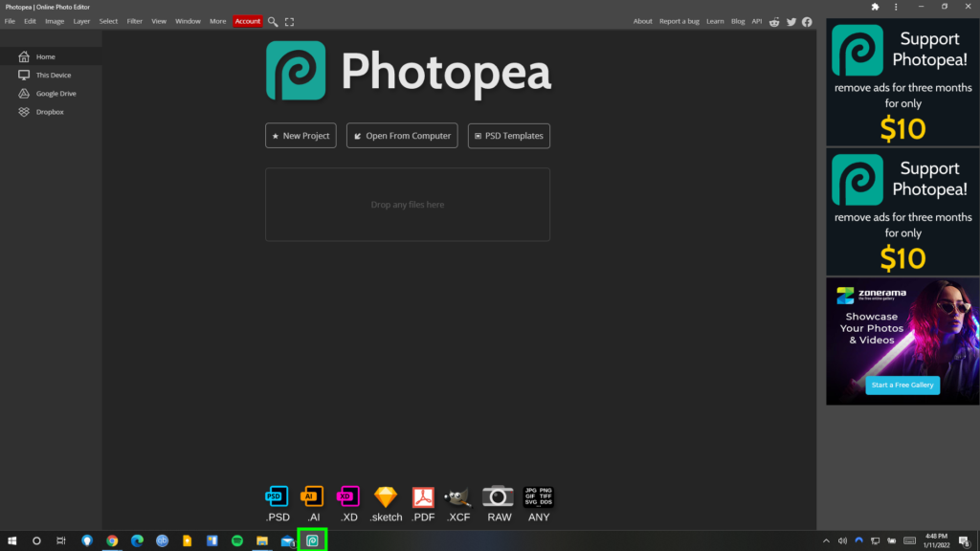Start a New Project
The height and width of the screenshot is (551, 980).
point(300,135)
